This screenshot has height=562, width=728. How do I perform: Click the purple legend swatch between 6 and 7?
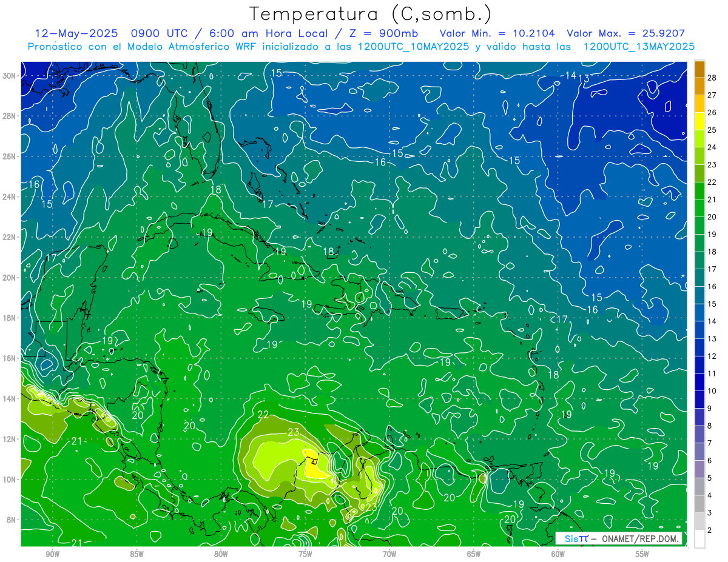(x=700, y=452)
